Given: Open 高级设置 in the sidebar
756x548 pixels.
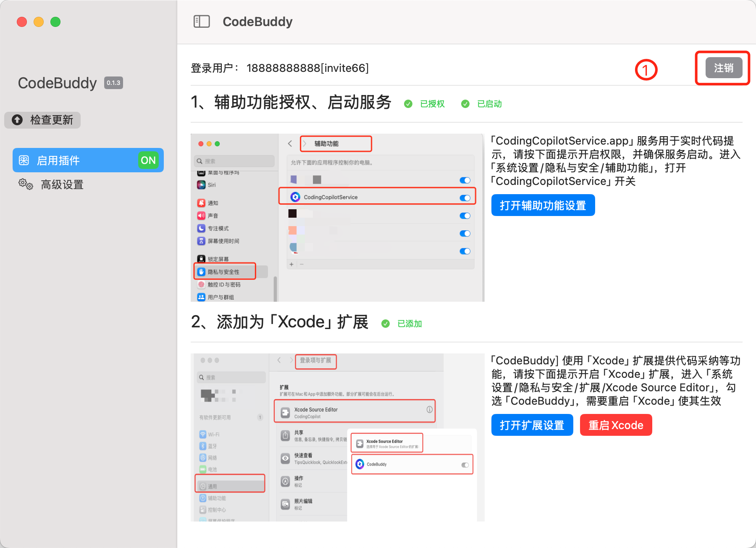Looking at the screenshot, I should point(62,184).
